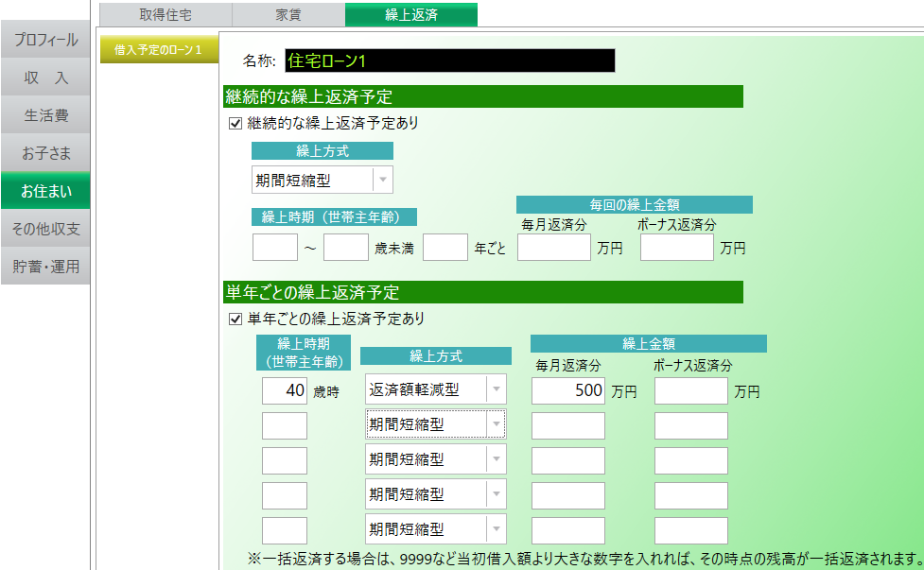Toggle 継続的な繰上返済予定あり checkbox
Screen dimensions: 924x570
(235, 123)
